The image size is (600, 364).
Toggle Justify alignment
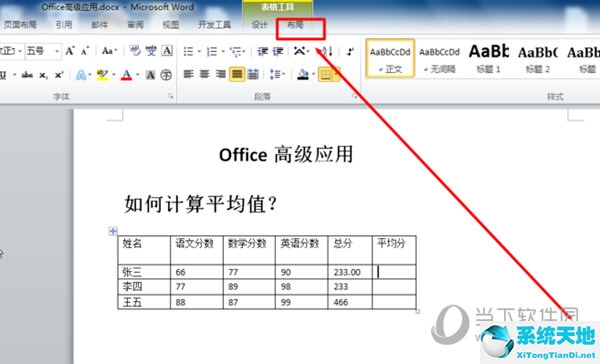tap(237, 74)
